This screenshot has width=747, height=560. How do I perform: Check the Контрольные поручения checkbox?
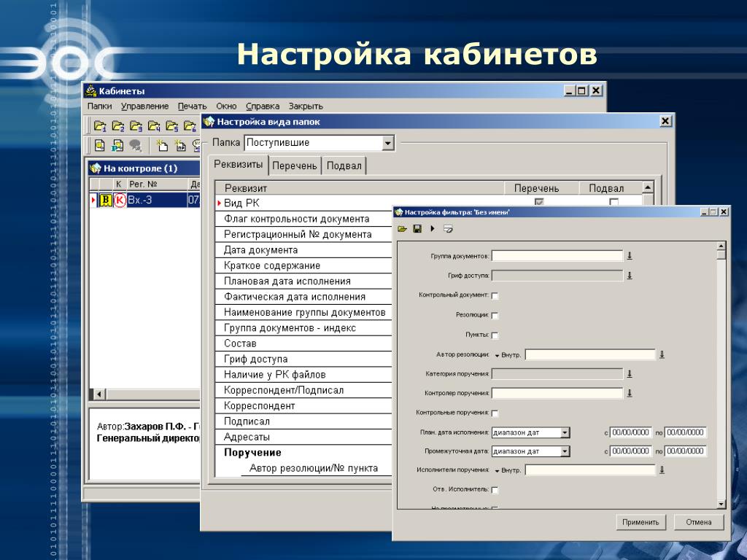[x=495, y=413]
